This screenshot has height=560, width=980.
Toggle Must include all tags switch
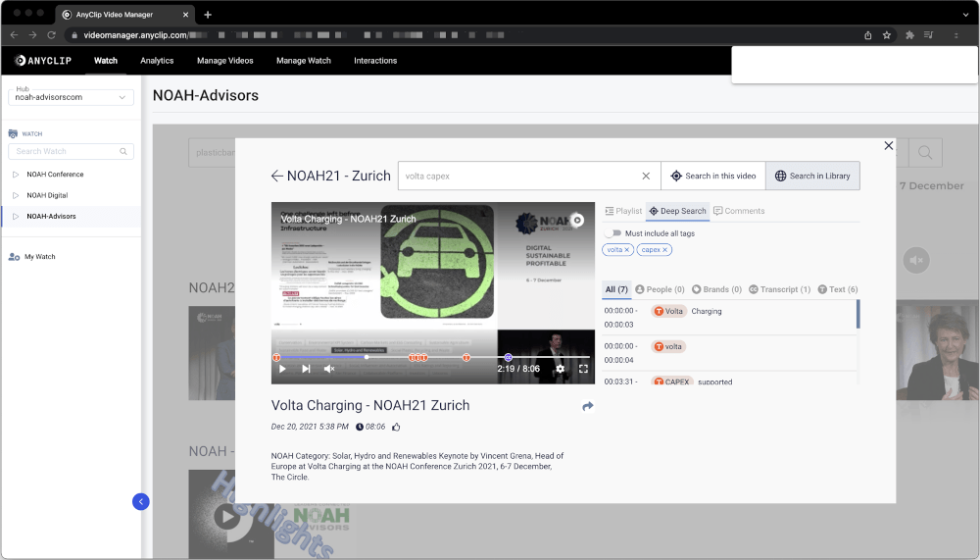[x=612, y=233]
